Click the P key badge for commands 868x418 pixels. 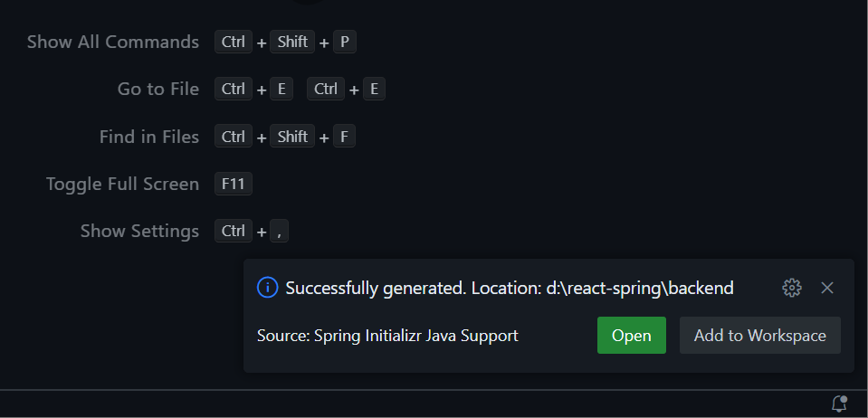344,43
